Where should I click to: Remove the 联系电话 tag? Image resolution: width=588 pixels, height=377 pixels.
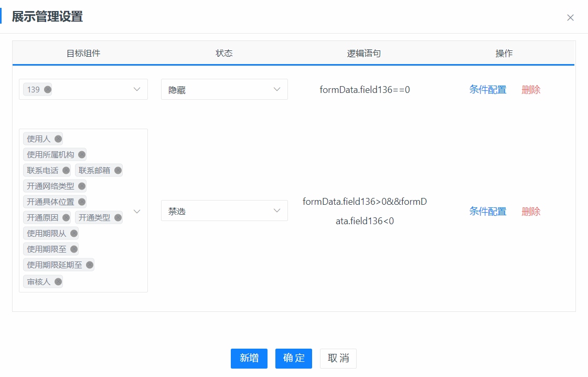coord(66,171)
